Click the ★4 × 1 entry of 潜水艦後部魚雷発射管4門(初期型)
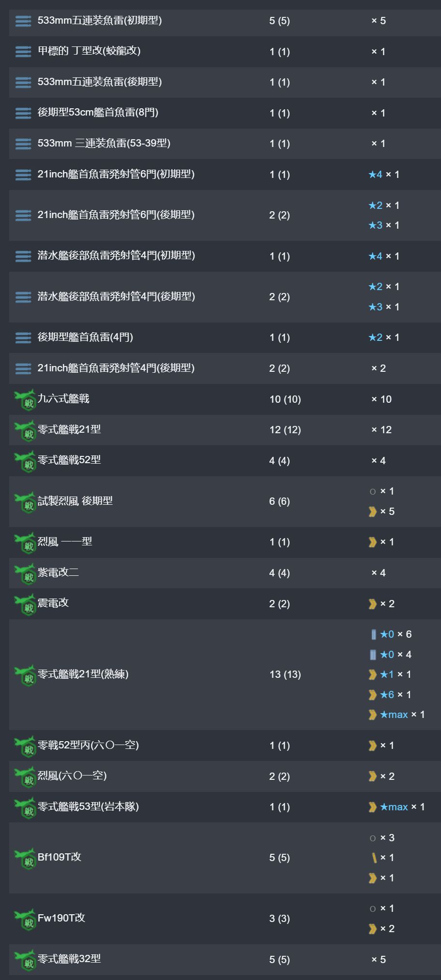Image resolution: width=441 pixels, height=980 pixels. tap(384, 256)
